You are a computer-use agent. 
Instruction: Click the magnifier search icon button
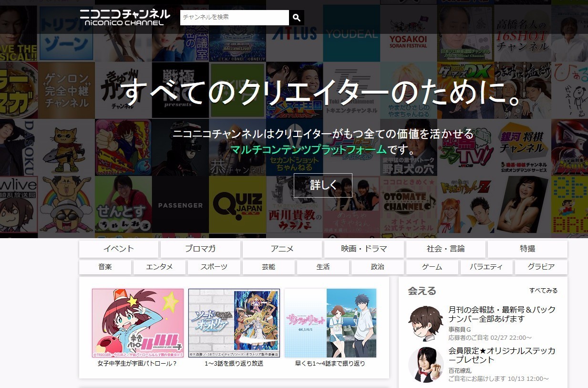[x=297, y=18]
